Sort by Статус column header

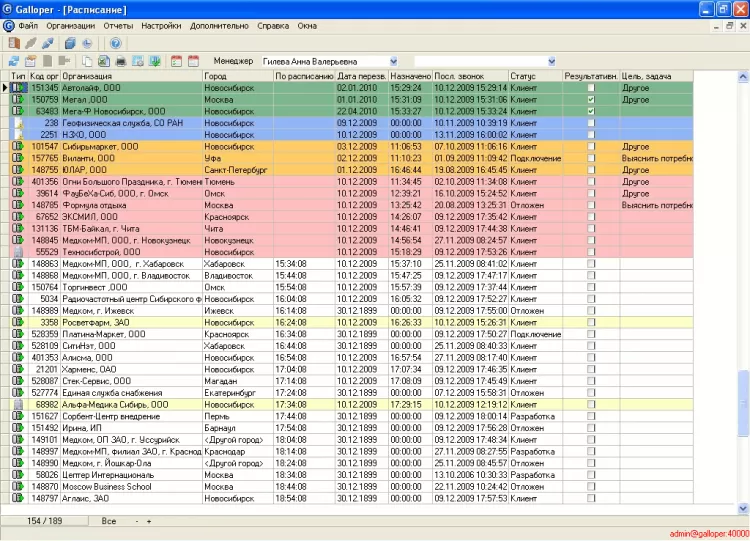pyautogui.click(x=536, y=76)
